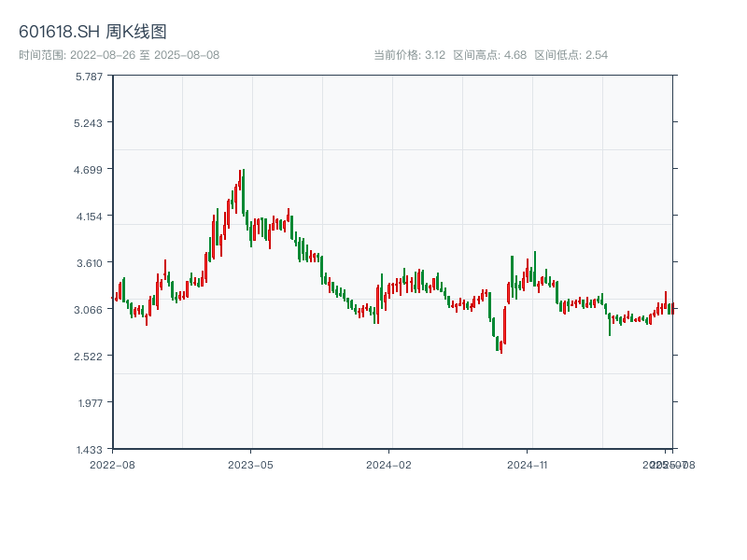Select the 2024-02 x-axis date label
Screen dimensions: 747x560
click(389, 464)
